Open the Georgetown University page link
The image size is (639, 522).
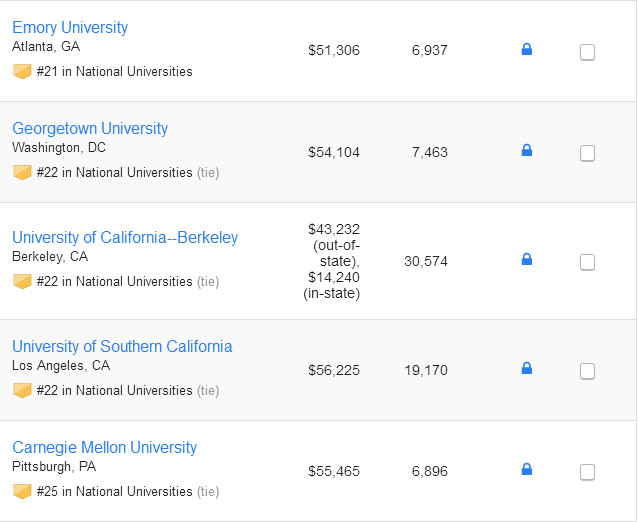90,128
